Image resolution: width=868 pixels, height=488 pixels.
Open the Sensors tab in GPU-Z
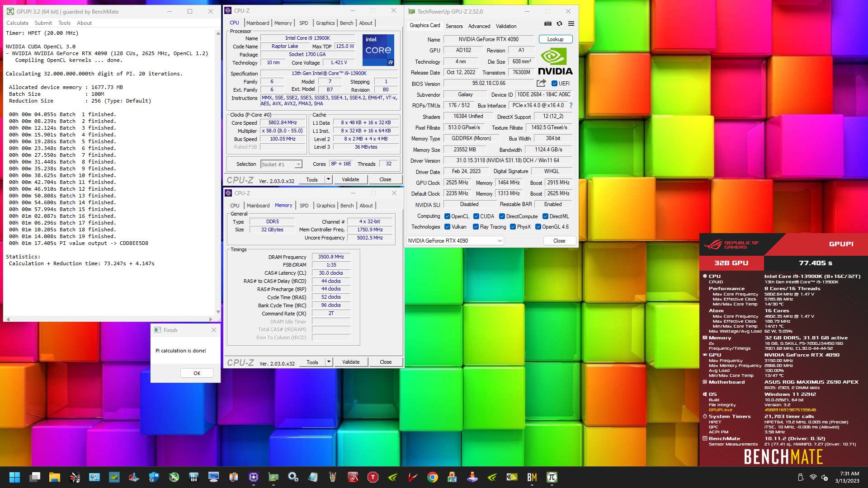454,26
